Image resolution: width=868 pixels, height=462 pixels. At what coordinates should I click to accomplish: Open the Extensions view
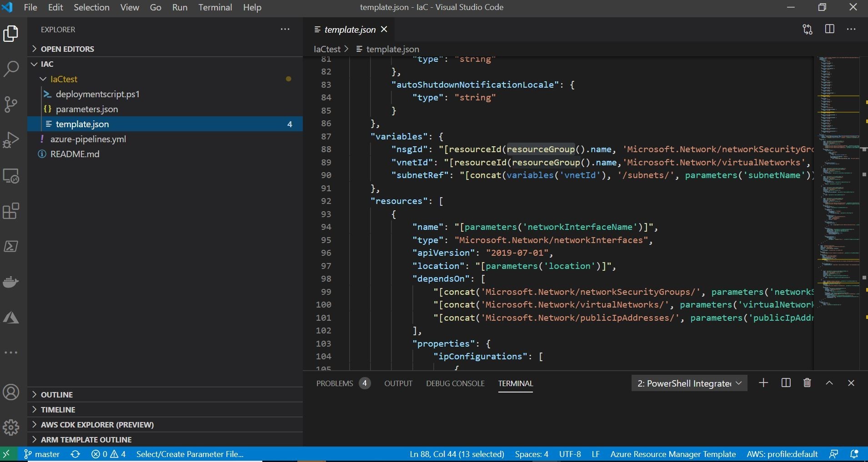tap(11, 211)
